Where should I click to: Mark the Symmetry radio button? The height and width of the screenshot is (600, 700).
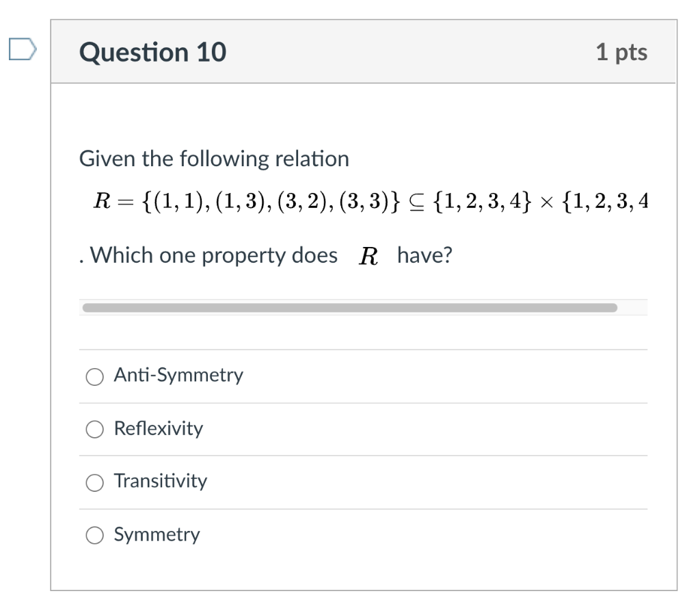click(x=94, y=535)
